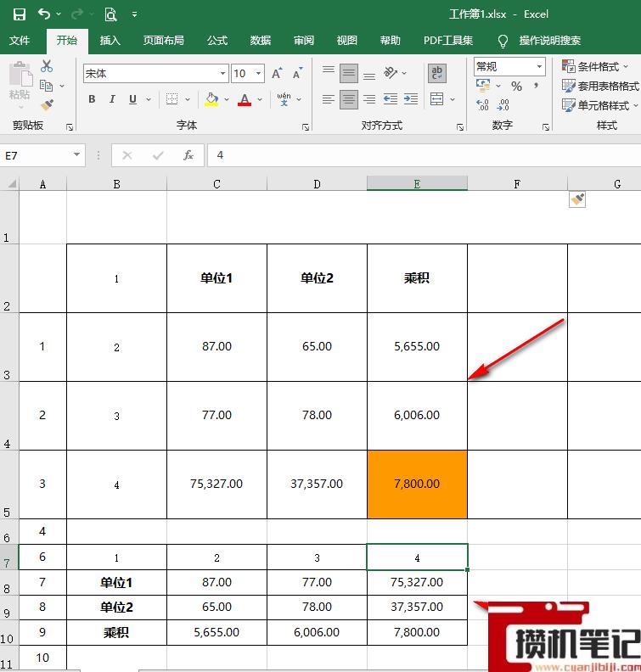Apply percent style format
Screen dimensions: 641x672
(517, 87)
